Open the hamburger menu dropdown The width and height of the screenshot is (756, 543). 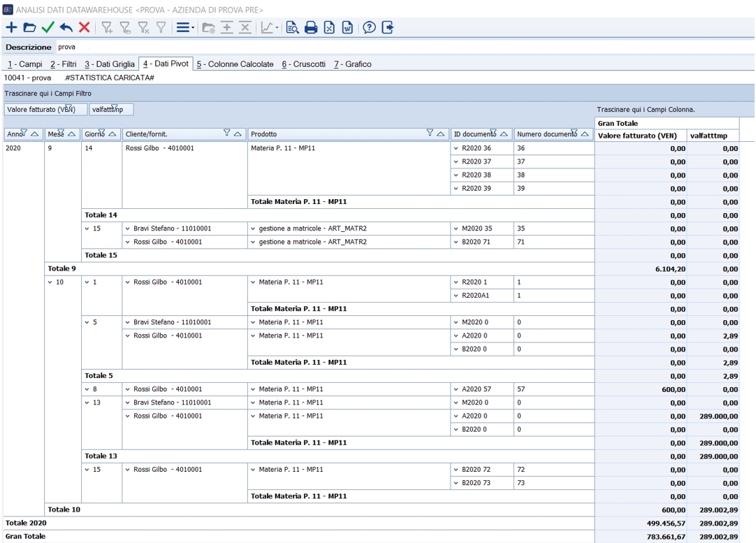point(185,27)
